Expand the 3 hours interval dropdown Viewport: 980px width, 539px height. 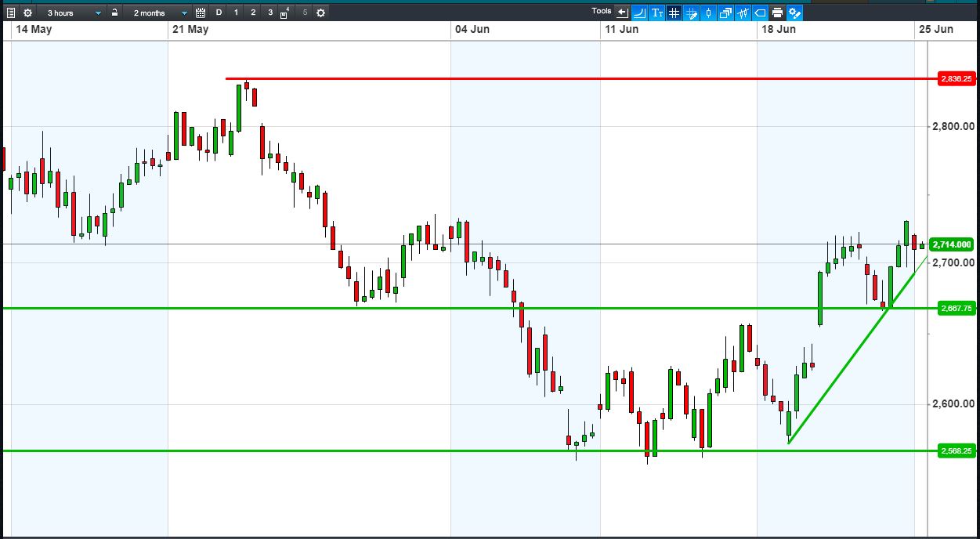(x=71, y=13)
